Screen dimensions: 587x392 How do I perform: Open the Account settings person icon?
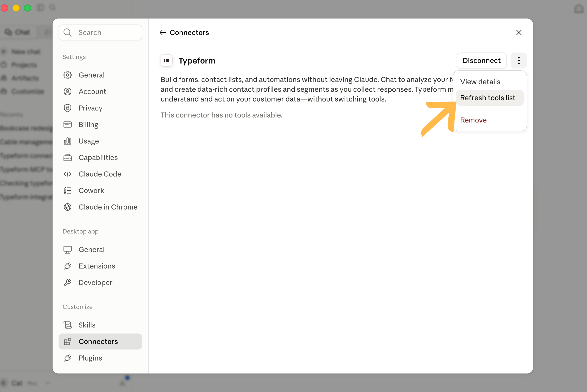[68, 91]
